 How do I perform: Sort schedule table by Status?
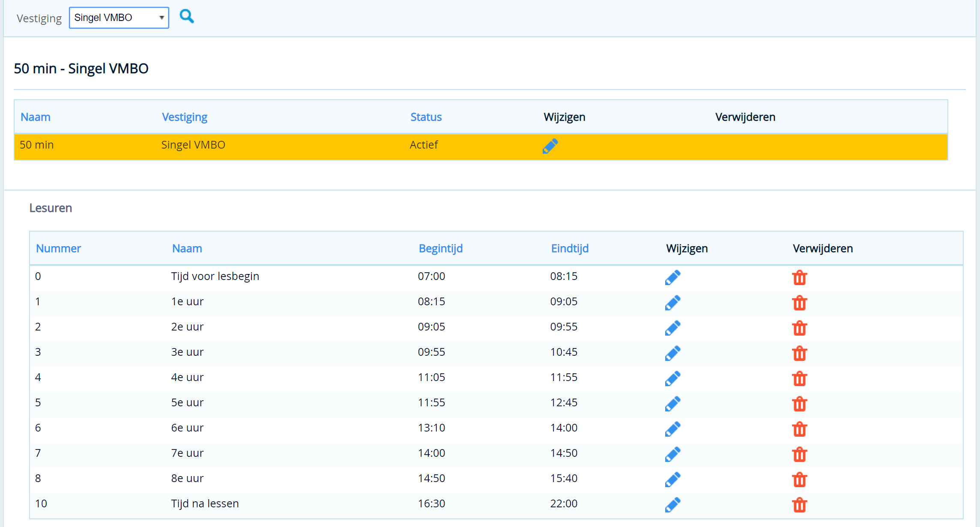tap(426, 117)
